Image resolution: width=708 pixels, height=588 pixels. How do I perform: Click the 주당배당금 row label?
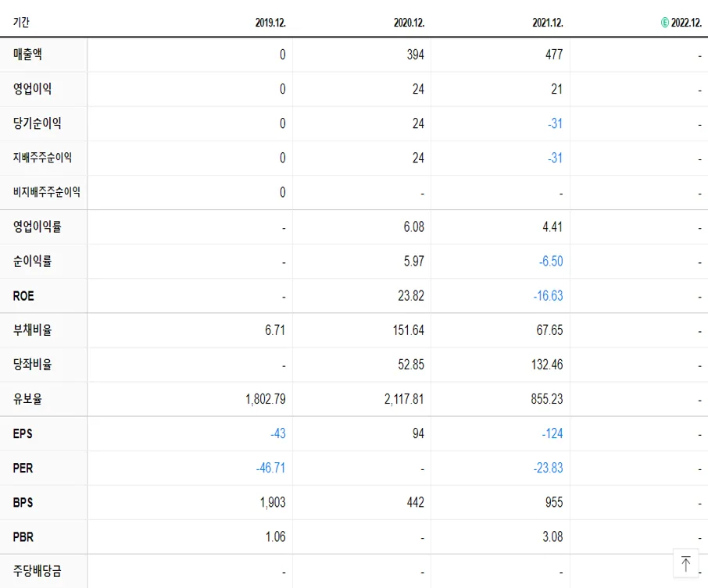[37, 571]
